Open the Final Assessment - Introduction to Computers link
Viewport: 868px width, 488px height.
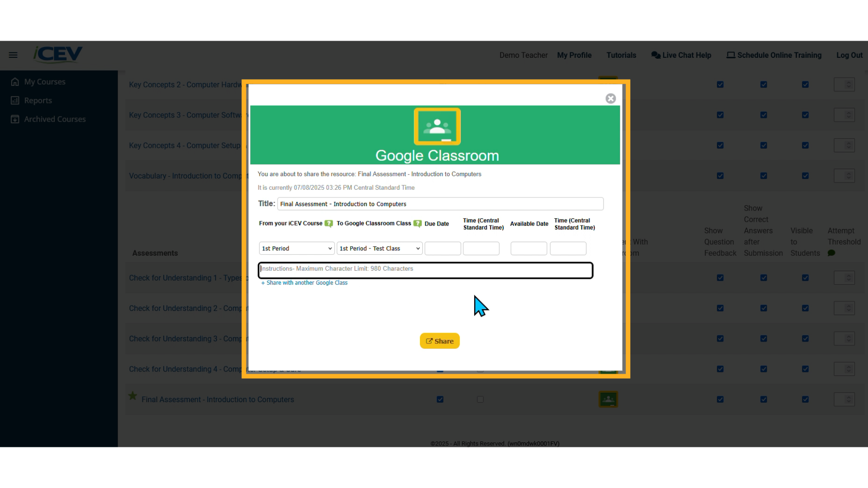point(217,399)
